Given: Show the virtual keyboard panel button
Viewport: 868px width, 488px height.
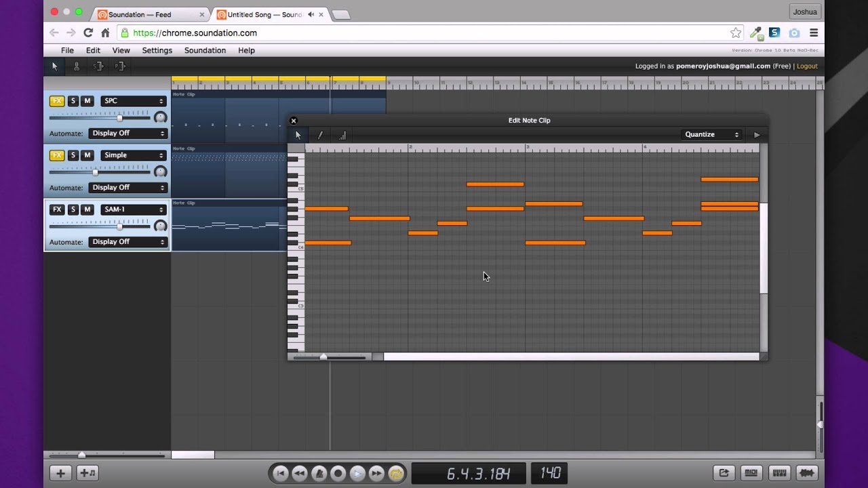Looking at the screenshot, I should tap(779, 473).
